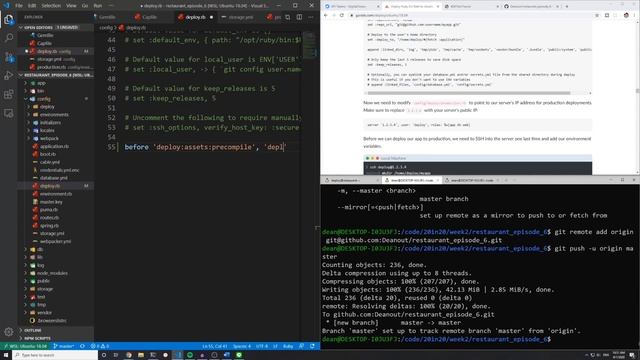Open the Edit menu in VS Code

[x=32, y=6]
